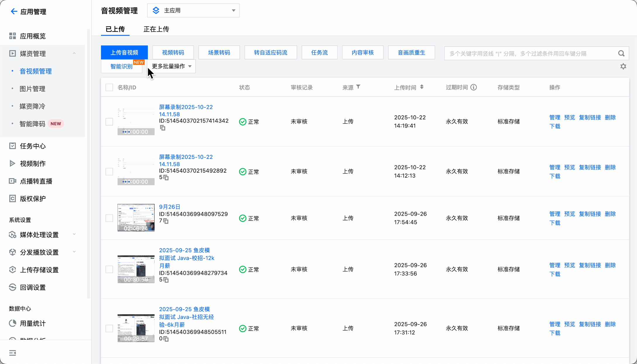Click the search magnifier icon
This screenshot has height=364, width=637.
coord(621,54)
